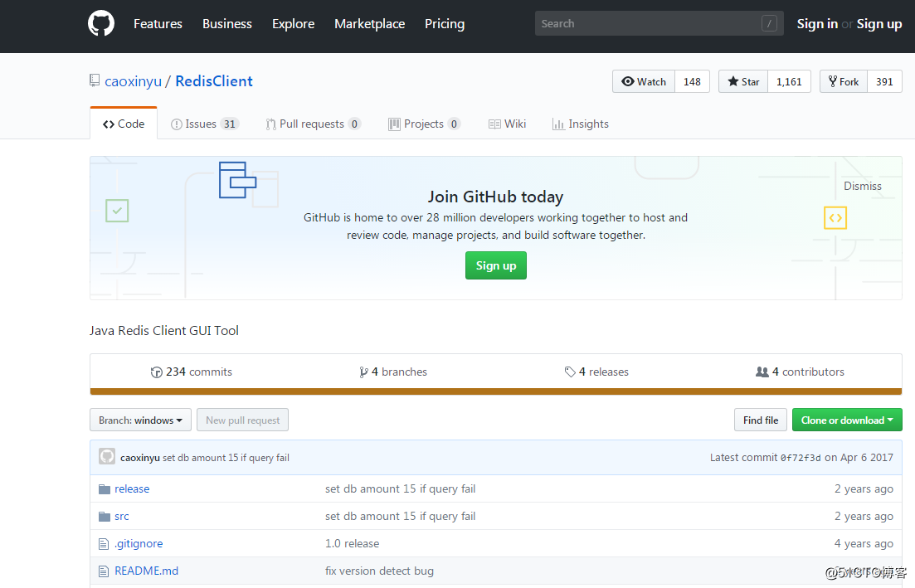
Task: View the 4 contributors
Action: coord(800,372)
